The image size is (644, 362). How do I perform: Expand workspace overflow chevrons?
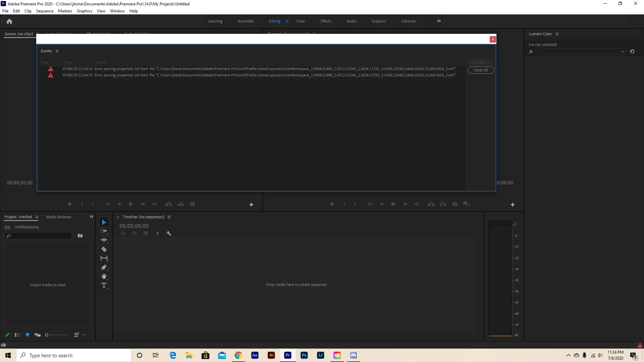coord(439,21)
